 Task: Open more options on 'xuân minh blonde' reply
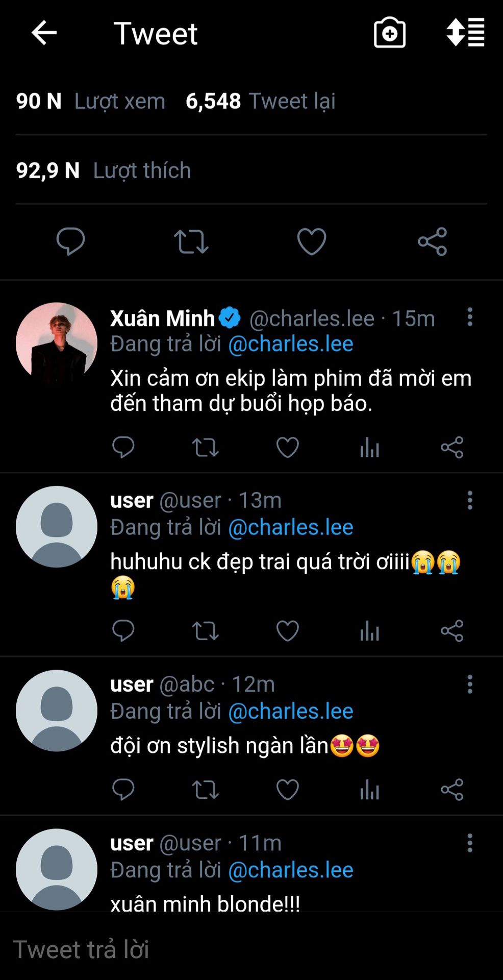470,843
